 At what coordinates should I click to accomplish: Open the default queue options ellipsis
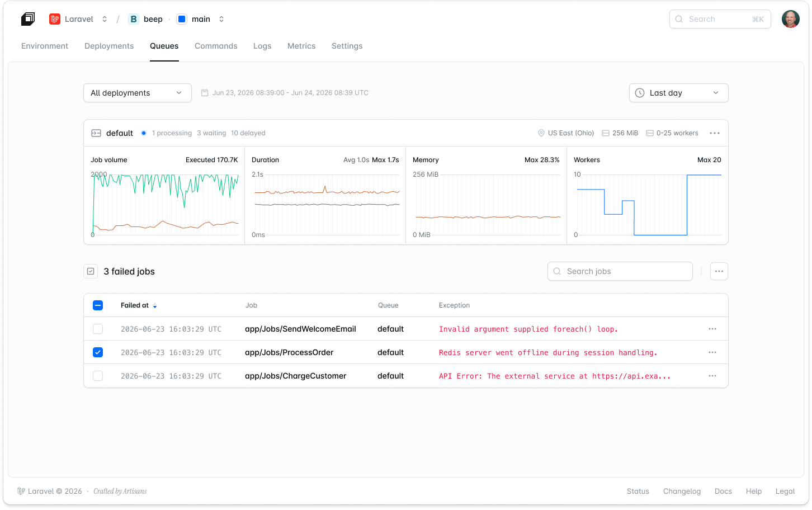tap(715, 133)
